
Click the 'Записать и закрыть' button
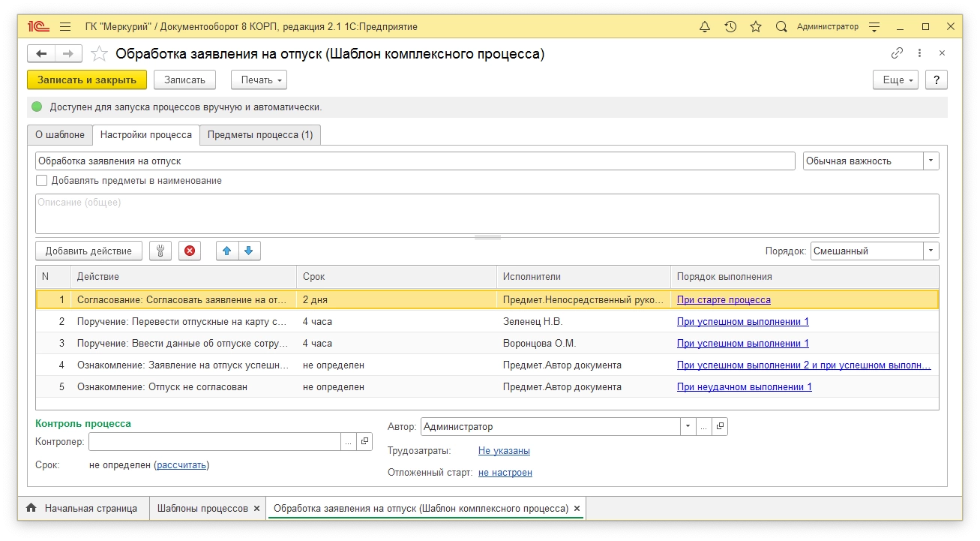(x=87, y=80)
